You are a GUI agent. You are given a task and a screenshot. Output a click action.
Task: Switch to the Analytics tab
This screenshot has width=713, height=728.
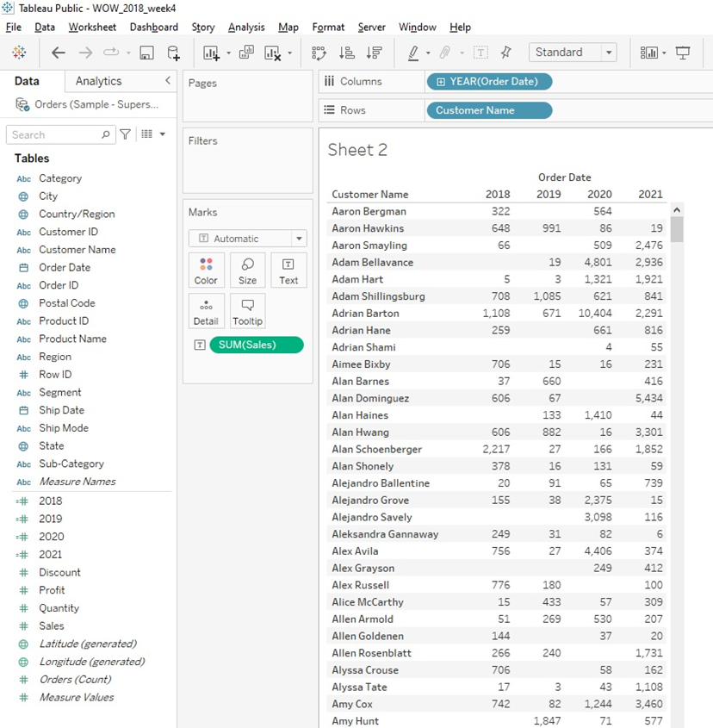coord(98,81)
